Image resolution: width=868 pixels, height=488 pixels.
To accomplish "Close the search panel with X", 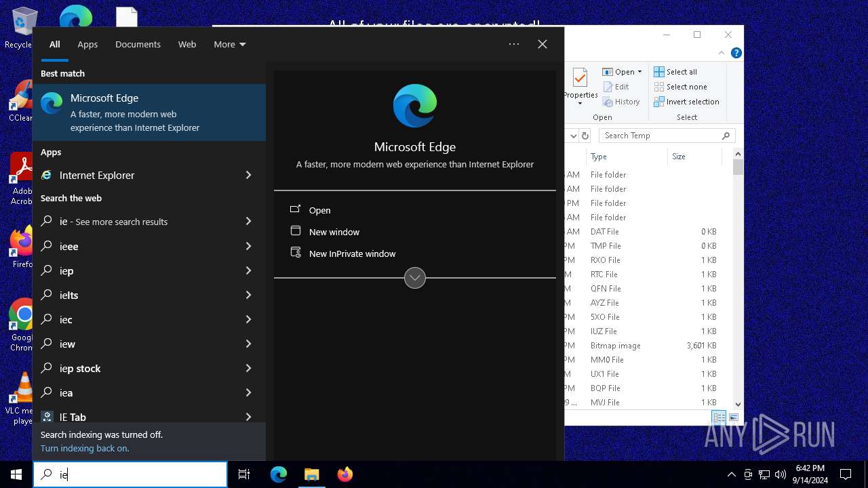I will 542,44.
